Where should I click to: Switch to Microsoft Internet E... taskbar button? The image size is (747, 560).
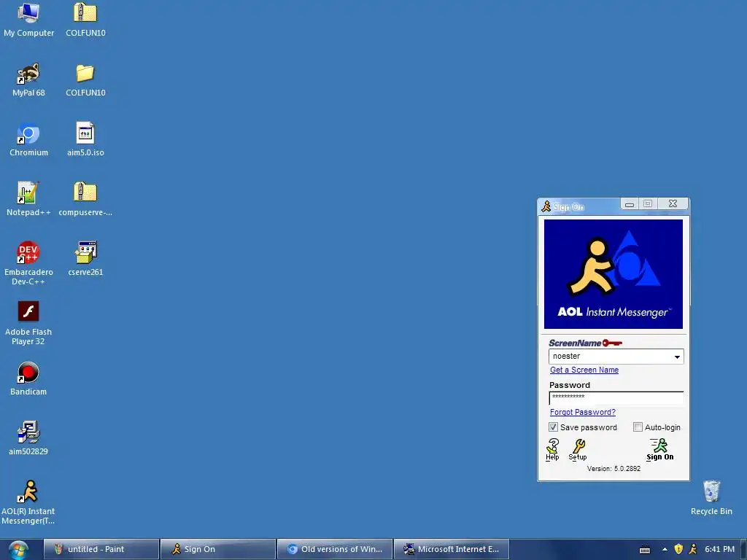pyautogui.click(x=452, y=549)
